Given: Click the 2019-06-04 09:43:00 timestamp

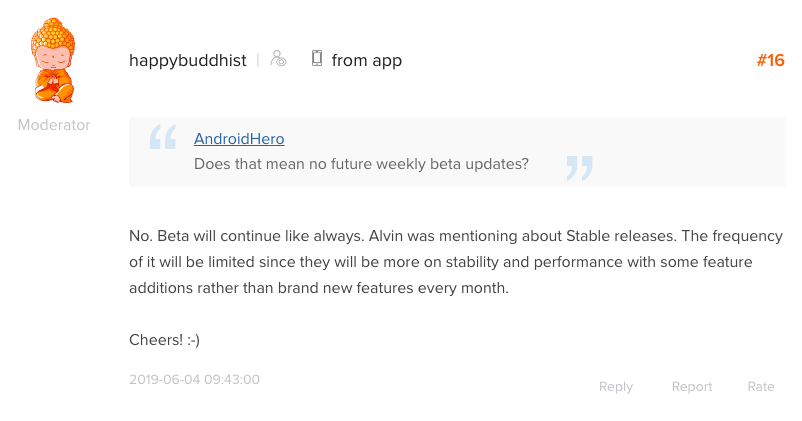Looking at the screenshot, I should (x=194, y=380).
